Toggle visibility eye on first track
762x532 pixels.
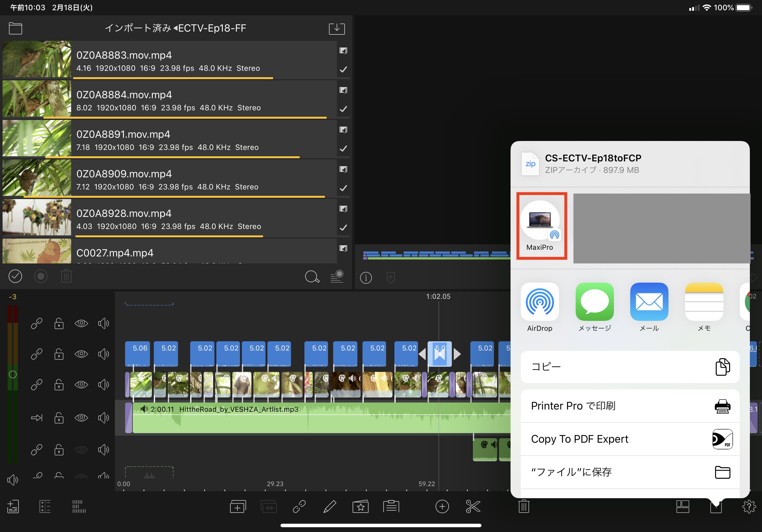pyautogui.click(x=81, y=323)
